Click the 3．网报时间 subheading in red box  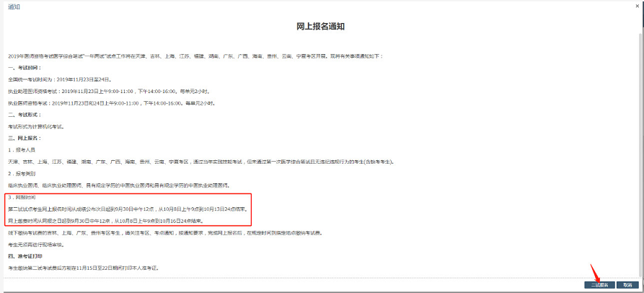(x=25, y=197)
